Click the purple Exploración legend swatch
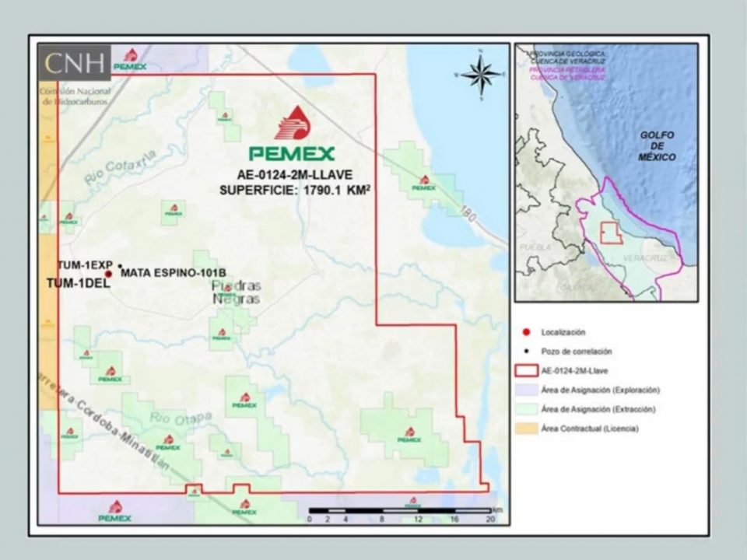The image size is (747, 560). click(527, 390)
